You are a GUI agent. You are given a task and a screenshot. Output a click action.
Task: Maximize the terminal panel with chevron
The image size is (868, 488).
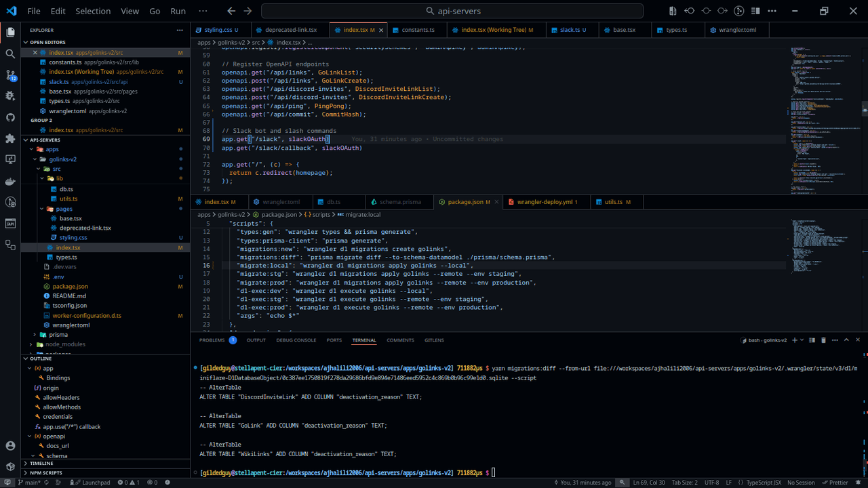coord(846,340)
